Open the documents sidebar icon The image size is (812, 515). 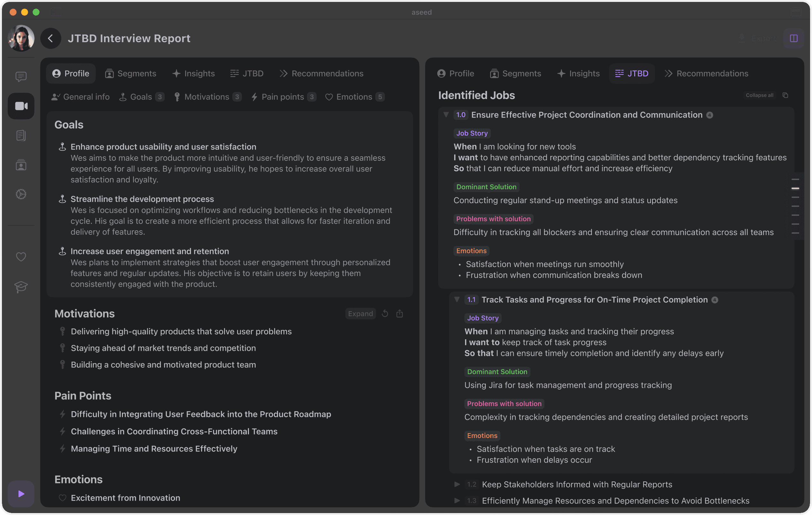click(x=21, y=136)
